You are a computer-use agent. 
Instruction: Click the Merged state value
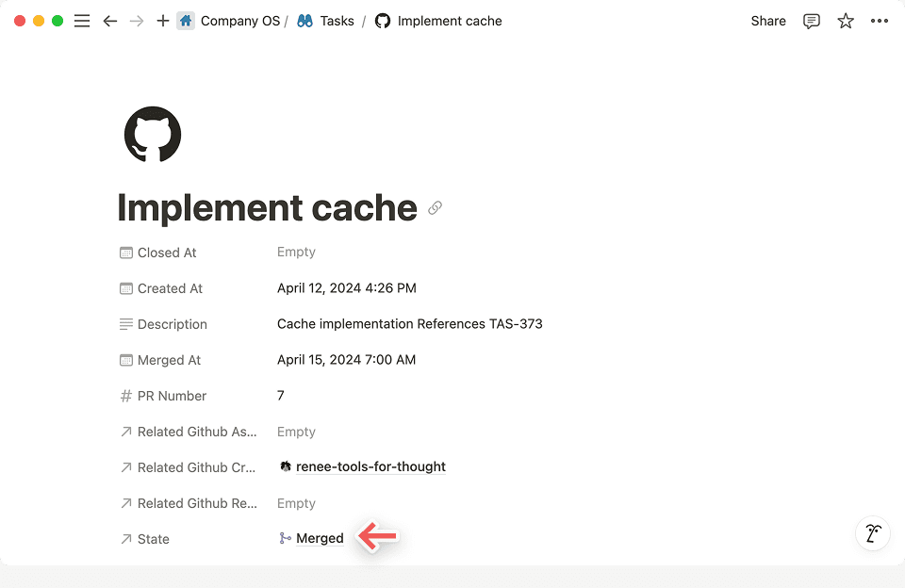point(318,537)
